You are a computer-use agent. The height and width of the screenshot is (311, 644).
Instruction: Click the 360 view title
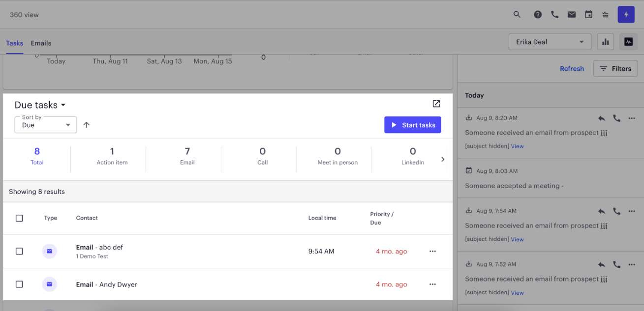24,15
